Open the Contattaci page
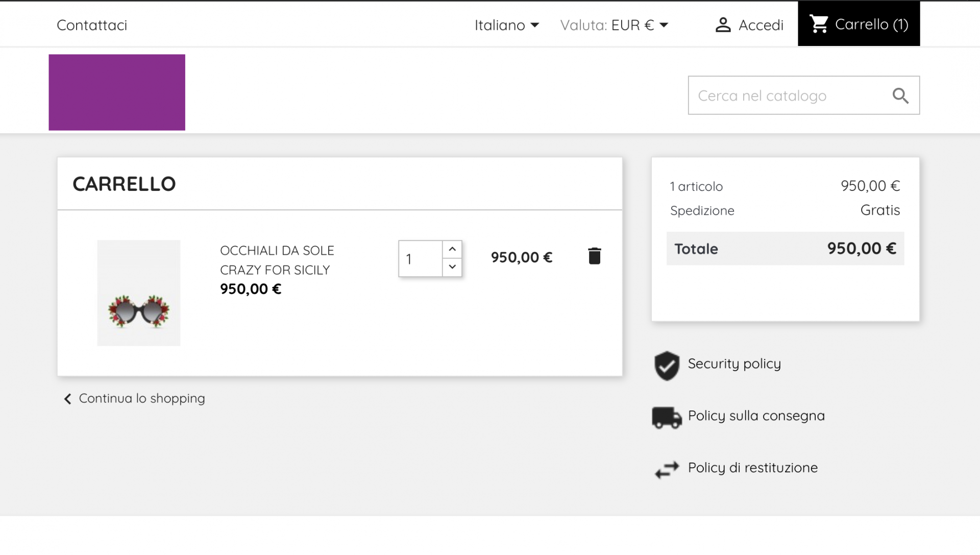Image resolution: width=980 pixels, height=555 pixels. tap(92, 25)
